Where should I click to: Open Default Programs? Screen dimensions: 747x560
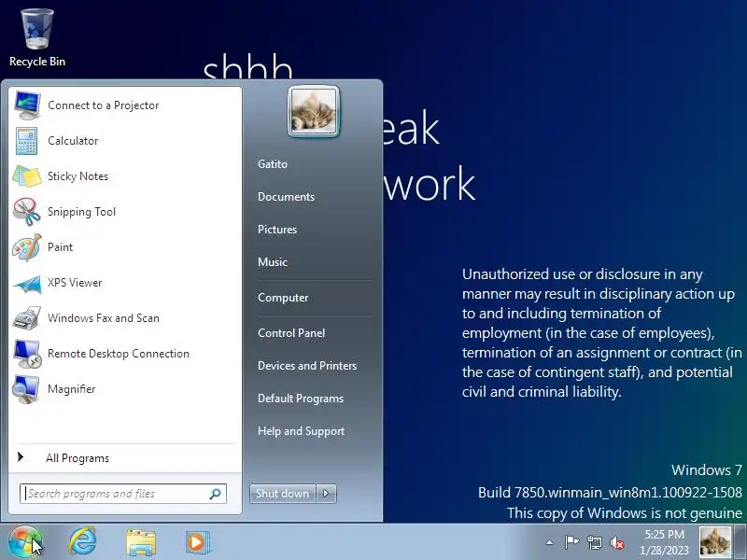[301, 399]
